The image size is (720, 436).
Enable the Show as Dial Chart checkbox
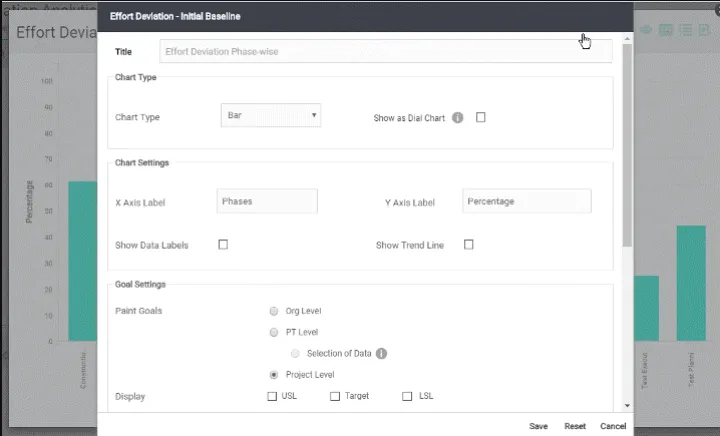click(x=481, y=117)
